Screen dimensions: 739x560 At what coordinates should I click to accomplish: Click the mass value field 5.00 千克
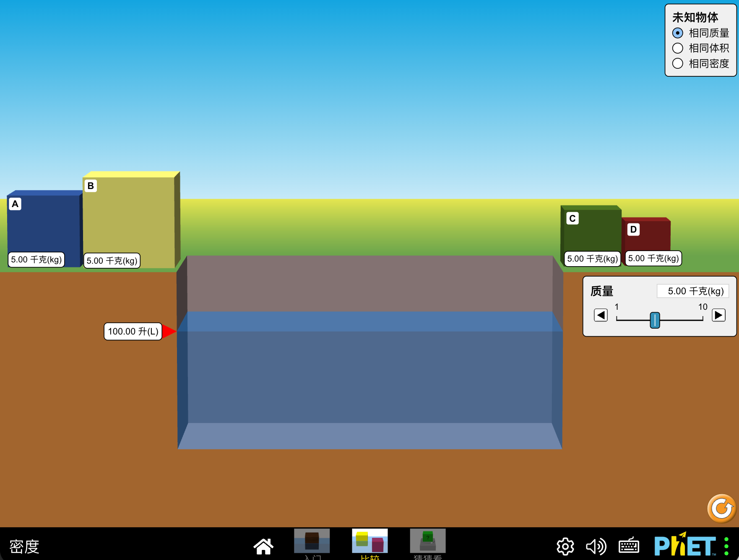point(693,291)
